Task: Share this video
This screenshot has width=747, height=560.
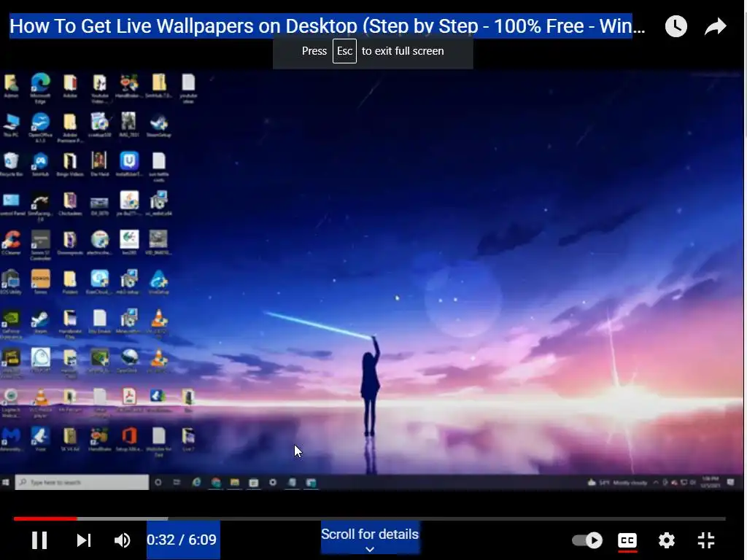Action: [716, 26]
